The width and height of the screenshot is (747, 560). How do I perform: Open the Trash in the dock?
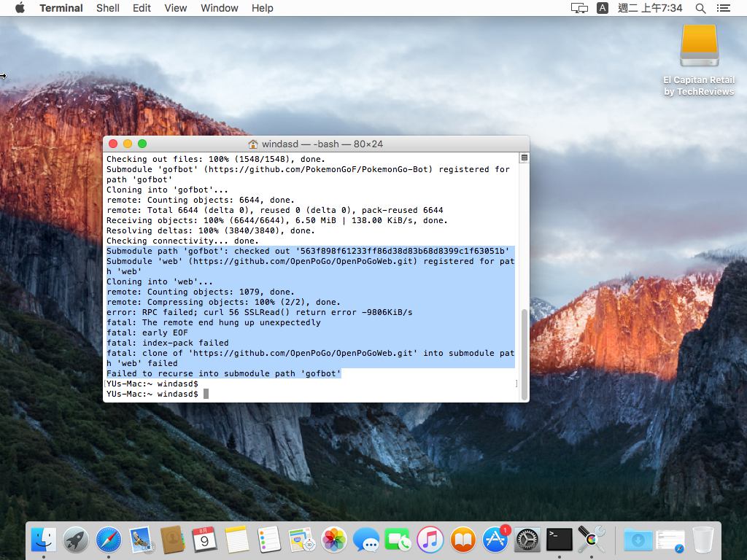pos(703,540)
